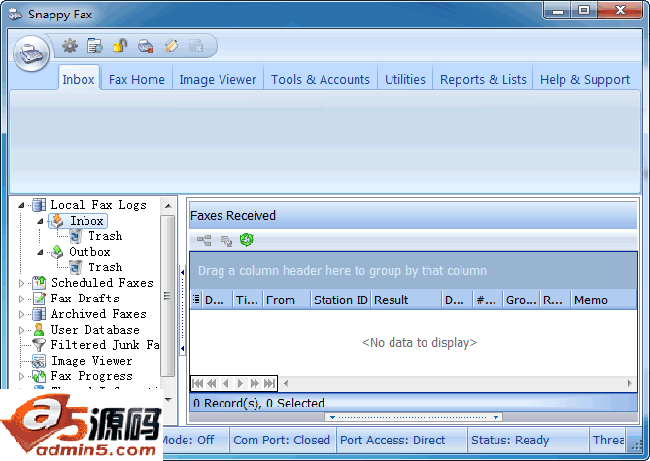Sort by the Station ID column header
Screen dimensions: 650x461
tap(341, 300)
